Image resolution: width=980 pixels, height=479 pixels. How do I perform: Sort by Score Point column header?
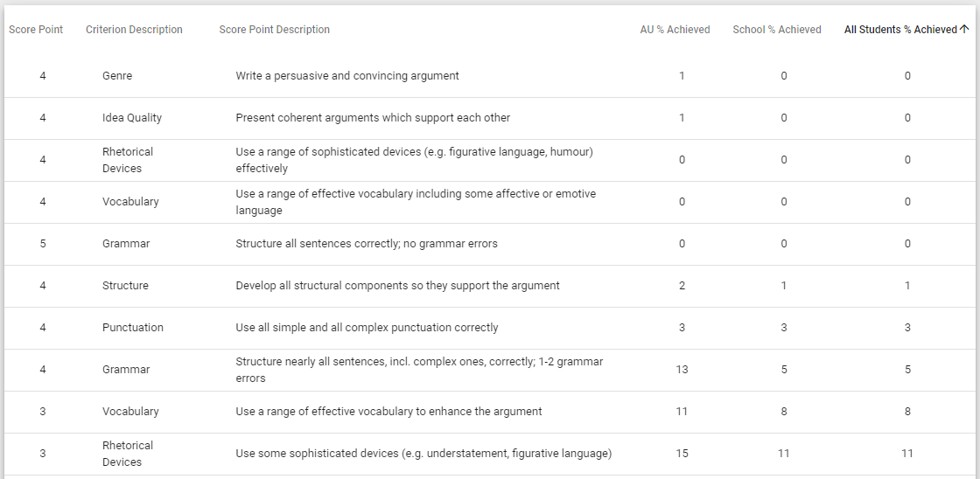pyautogui.click(x=36, y=30)
